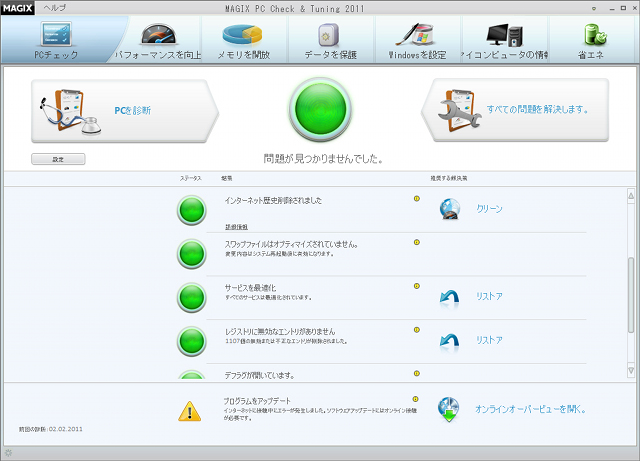
Task: Click the 問題が見つかりませんでした message
Action: (x=323, y=158)
